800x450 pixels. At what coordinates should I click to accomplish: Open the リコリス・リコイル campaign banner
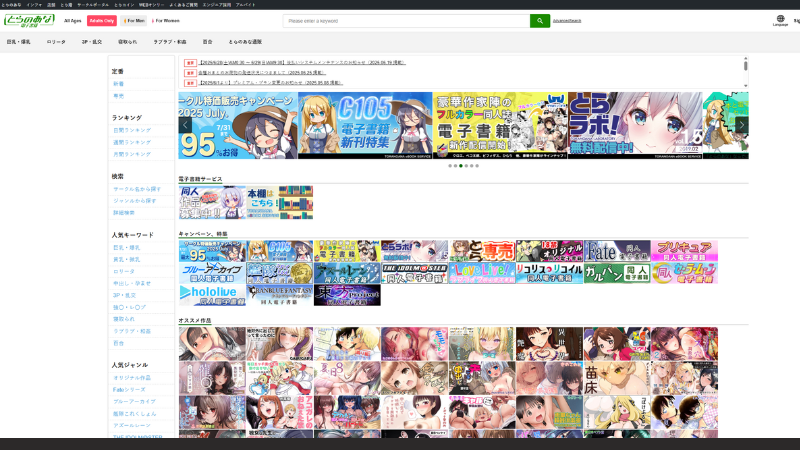(549, 273)
